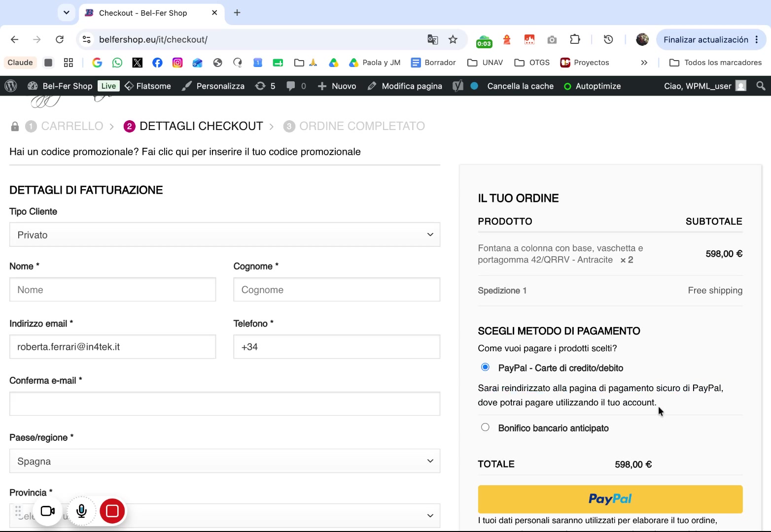
Task: Bookmark this page with the star icon
Action: click(x=453, y=39)
